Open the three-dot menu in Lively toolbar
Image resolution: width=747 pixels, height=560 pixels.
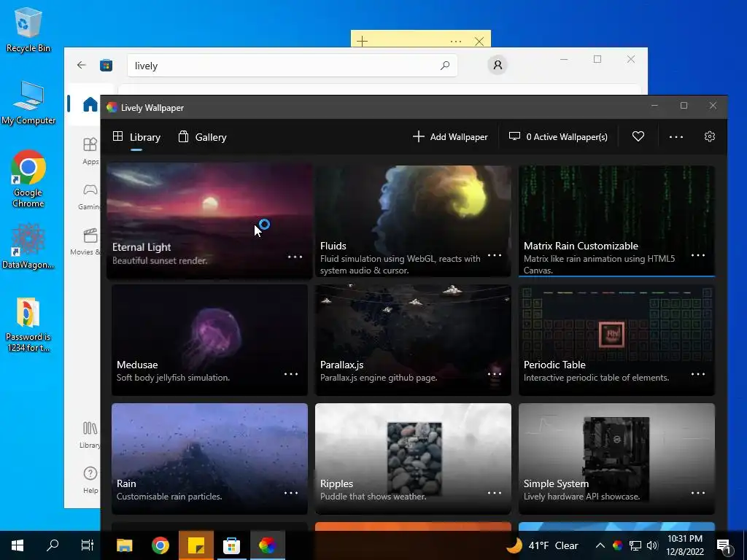point(676,136)
